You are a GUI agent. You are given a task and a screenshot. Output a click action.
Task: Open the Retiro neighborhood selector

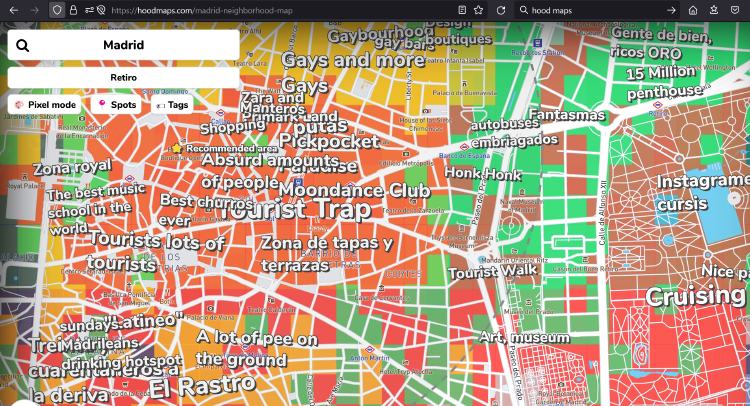(x=123, y=77)
